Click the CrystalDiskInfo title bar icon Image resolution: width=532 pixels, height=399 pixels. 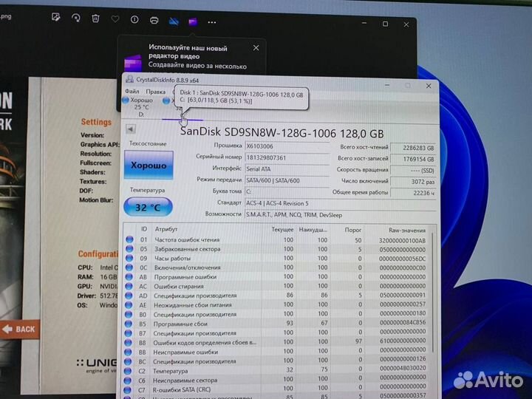tap(129, 79)
